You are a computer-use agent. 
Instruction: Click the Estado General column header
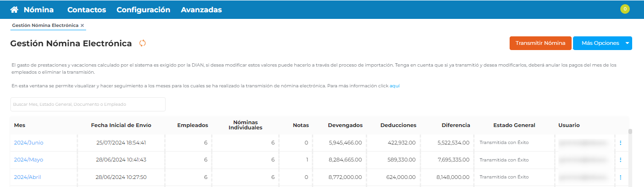tap(514, 125)
